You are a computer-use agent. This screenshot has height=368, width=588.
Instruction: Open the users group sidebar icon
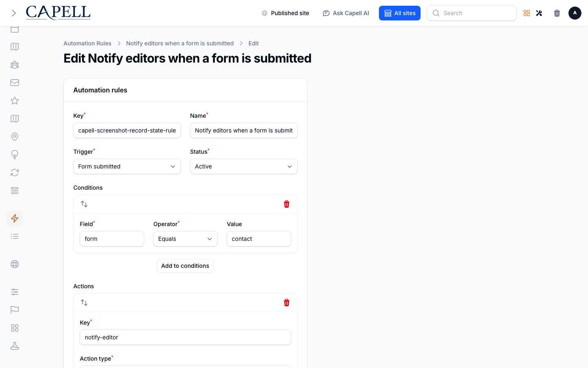coord(15,65)
